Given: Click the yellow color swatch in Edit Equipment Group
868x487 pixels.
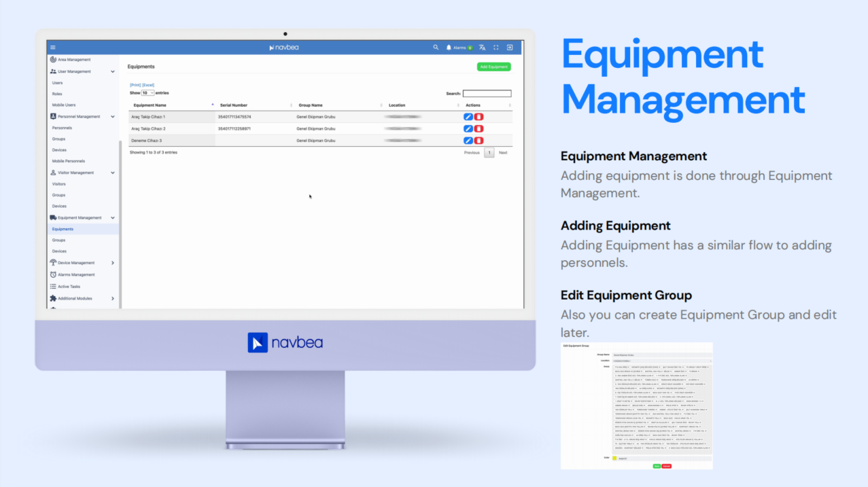Looking at the screenshot, I should 614,458.
